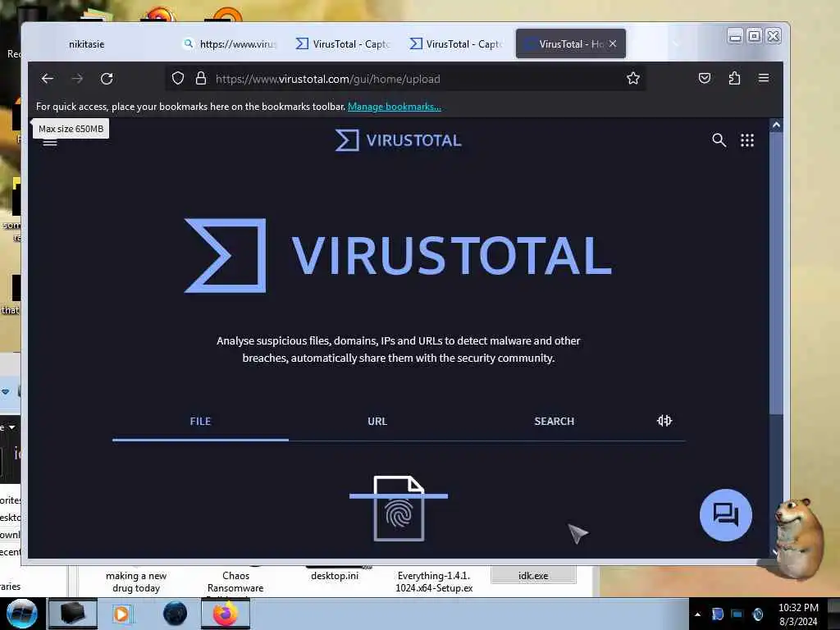Click the Manage bookmarks link
The height and width of the screenshot is (630, 840).
(x=395, y=107)
